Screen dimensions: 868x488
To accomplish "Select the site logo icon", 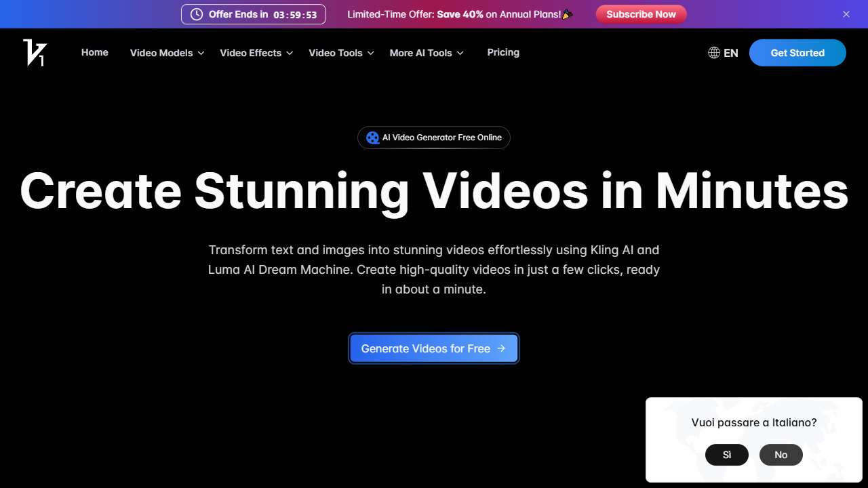I will point(34,52).
